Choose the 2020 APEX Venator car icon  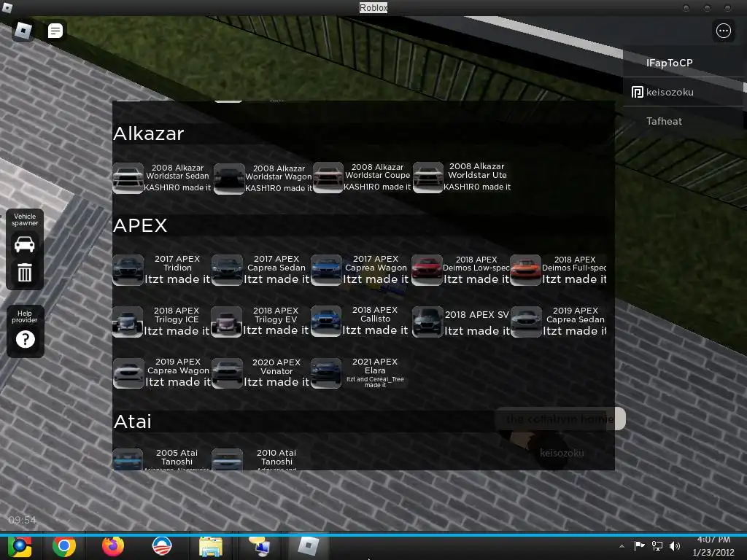(228, 373)
